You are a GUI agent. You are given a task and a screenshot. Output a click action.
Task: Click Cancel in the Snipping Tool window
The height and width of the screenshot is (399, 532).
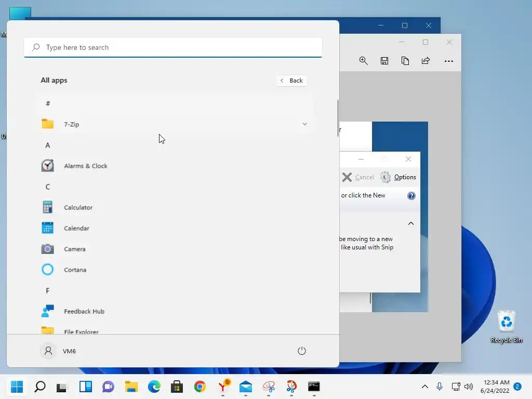(358, 177)
